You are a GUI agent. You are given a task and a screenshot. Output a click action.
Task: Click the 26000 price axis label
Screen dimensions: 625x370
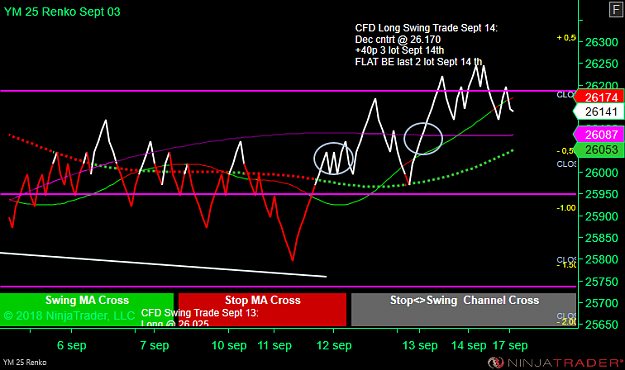[601, 173]
